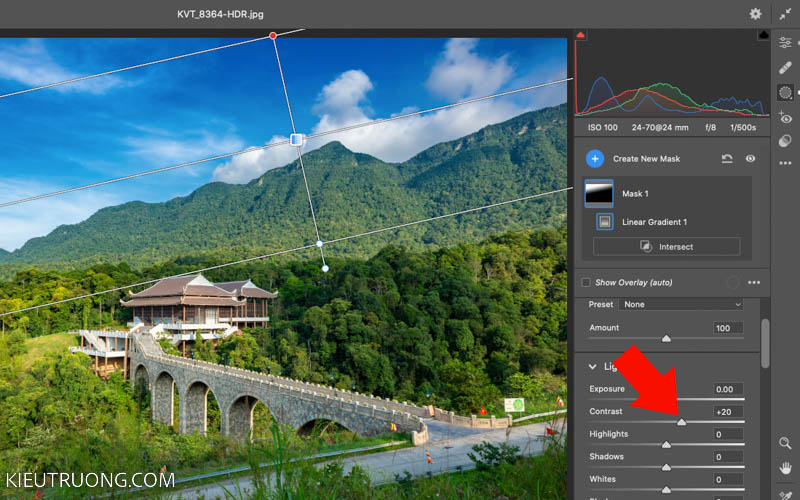
Task: Select the Zoom magnifier tool
Action: click(785, 443)
